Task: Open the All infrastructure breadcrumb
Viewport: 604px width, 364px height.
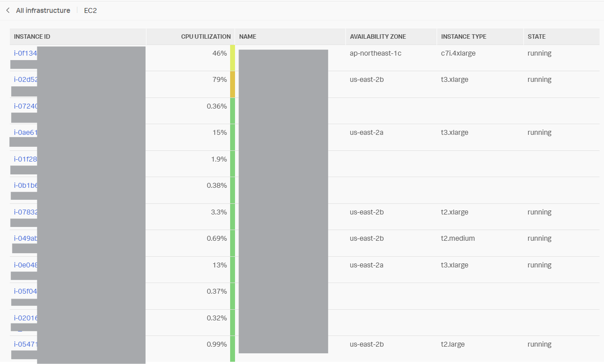Action: pyautogui.click(x=43, y=10)
